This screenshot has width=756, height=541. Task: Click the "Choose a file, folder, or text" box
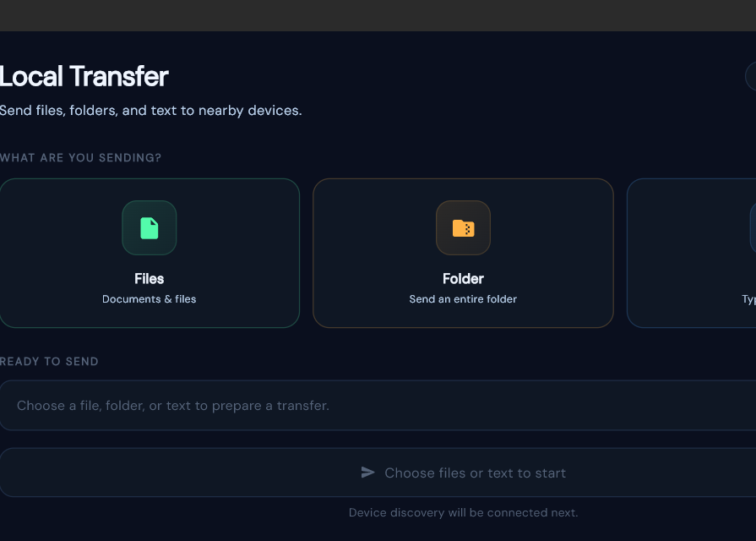pos(378,406)
